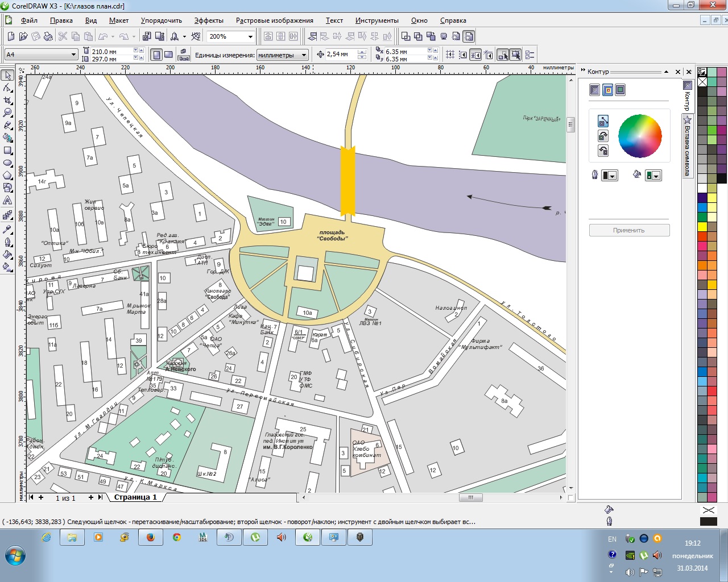Select the Outside contour option

tap(620, 90)
